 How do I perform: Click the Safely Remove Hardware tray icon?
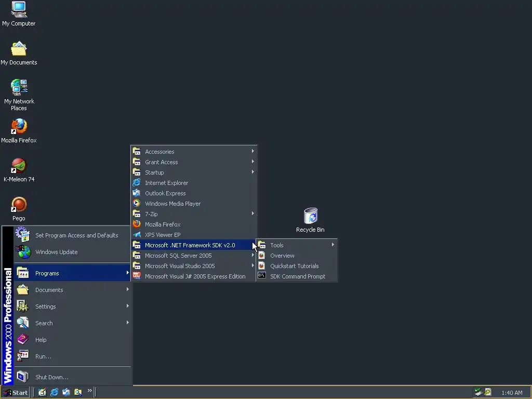478,392
